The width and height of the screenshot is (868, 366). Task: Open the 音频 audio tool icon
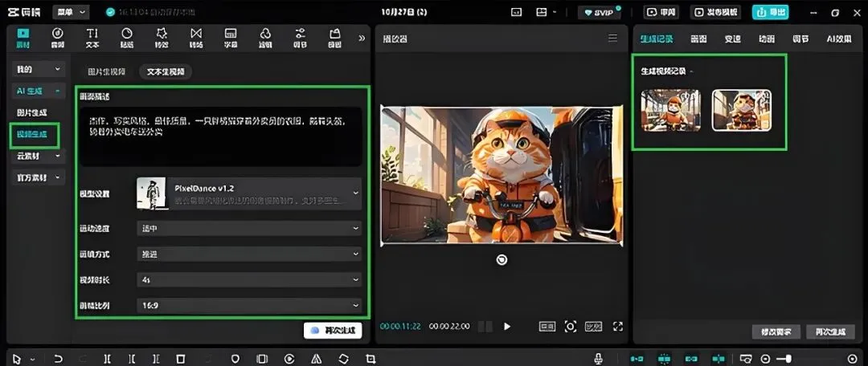click(58, 33)
